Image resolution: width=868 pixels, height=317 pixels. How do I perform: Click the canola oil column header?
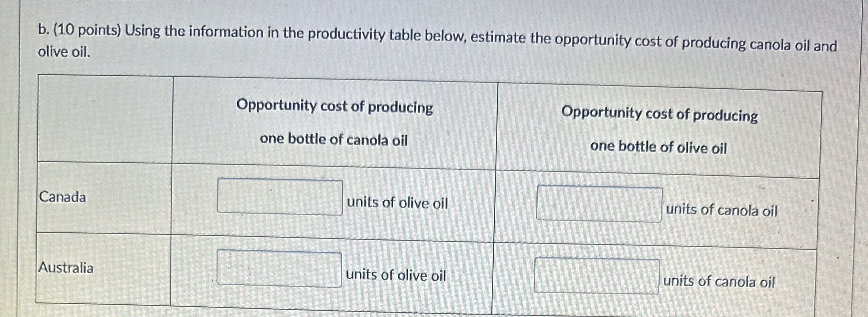tap(334, 123)
